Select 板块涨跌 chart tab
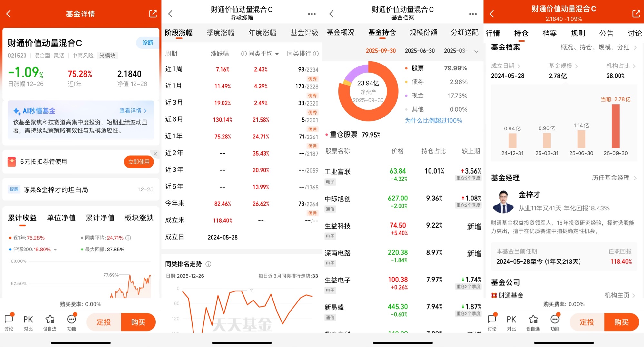This screenshot has width=644, height=347. (139, 218)
